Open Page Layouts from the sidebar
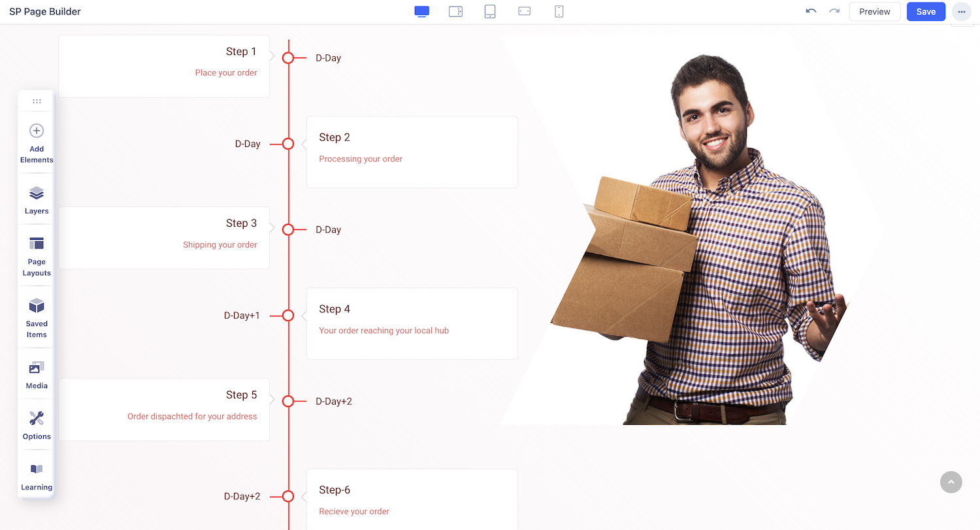The height and width of the screenshot is (530, 980). click(37, 257)
